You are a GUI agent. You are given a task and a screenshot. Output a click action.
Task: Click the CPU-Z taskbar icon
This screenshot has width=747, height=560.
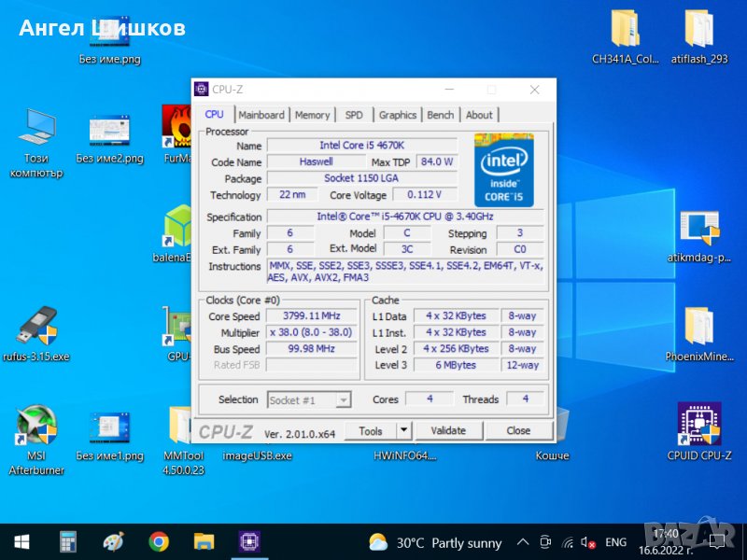coord(249,541)
